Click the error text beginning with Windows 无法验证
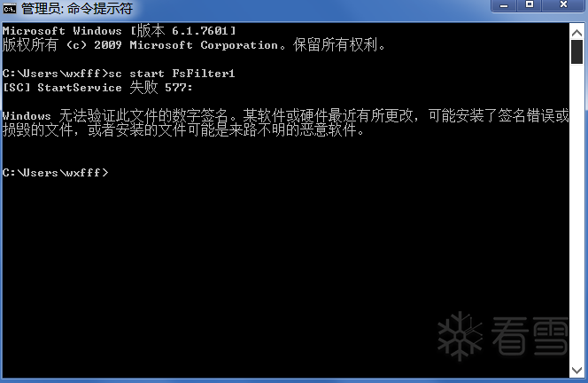Image resolution: width=588 pixels, height=383 pixels. (285, 115)
